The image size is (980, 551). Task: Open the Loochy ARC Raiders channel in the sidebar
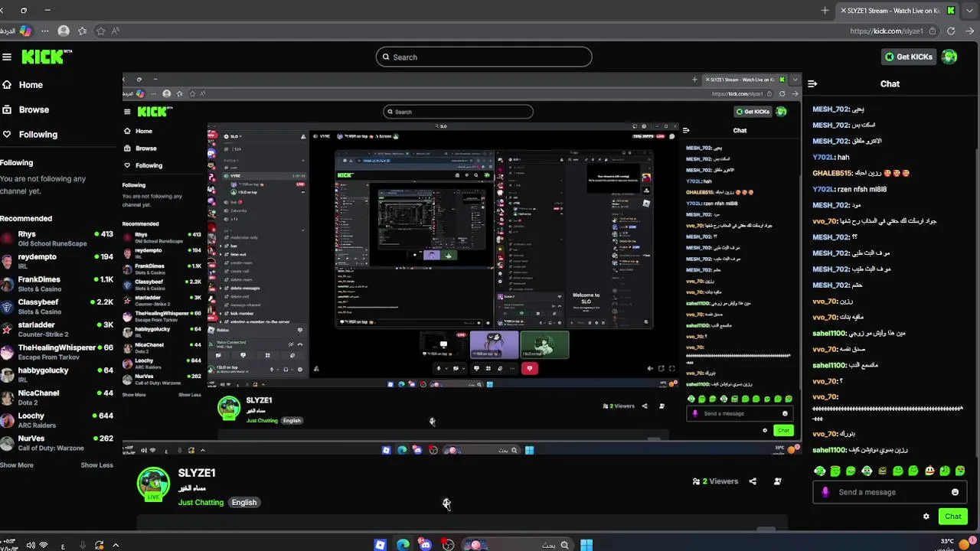(x=57, y=420)
